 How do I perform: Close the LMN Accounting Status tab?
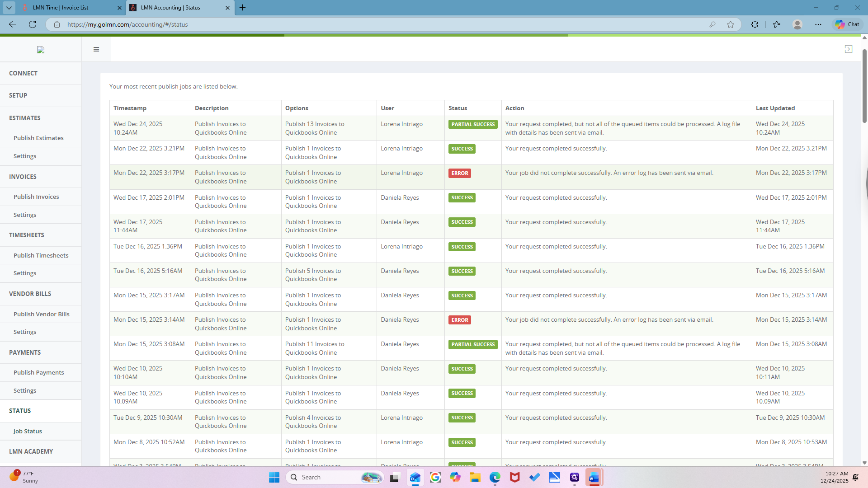pos(227,8)
